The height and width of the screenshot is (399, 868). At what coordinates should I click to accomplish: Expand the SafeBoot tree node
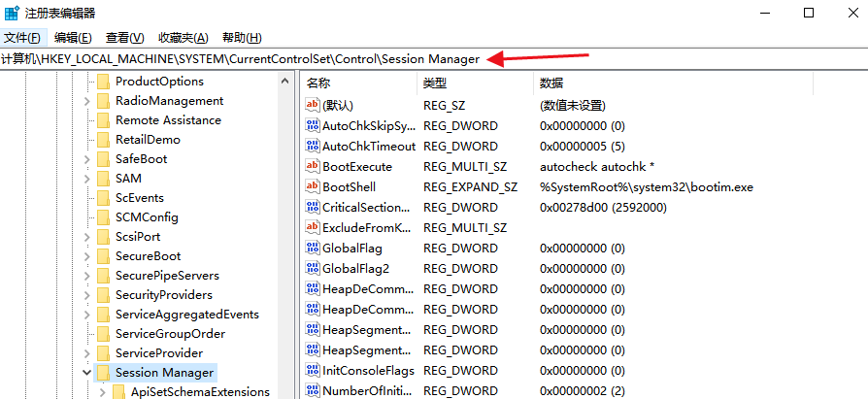click(x=87, y=159)
